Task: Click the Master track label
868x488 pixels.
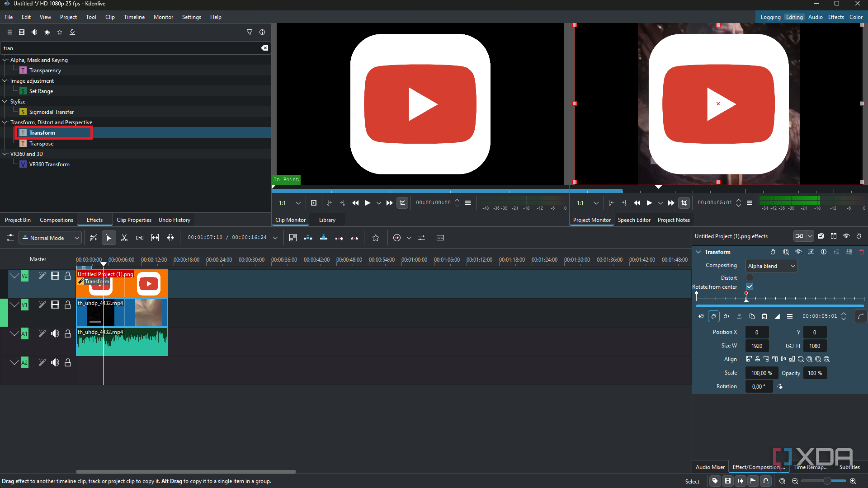Action: pyautogui.click(x=38, y=259)
